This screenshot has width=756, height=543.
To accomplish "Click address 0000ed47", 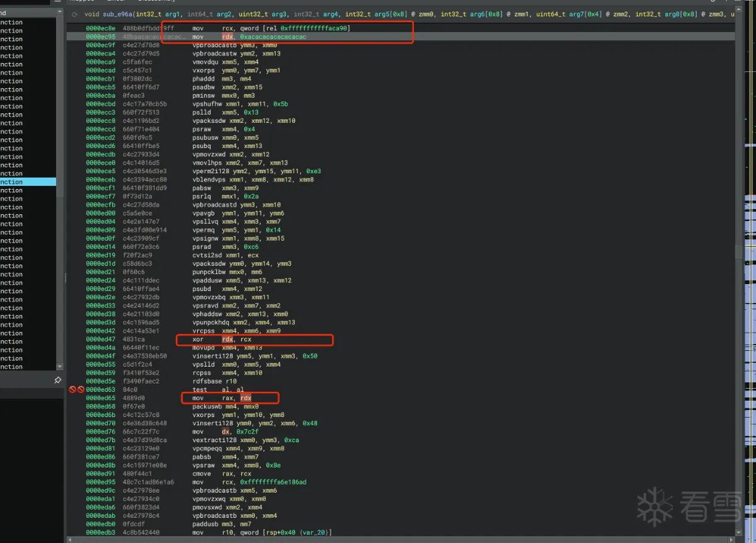I will tap(101, 340).
